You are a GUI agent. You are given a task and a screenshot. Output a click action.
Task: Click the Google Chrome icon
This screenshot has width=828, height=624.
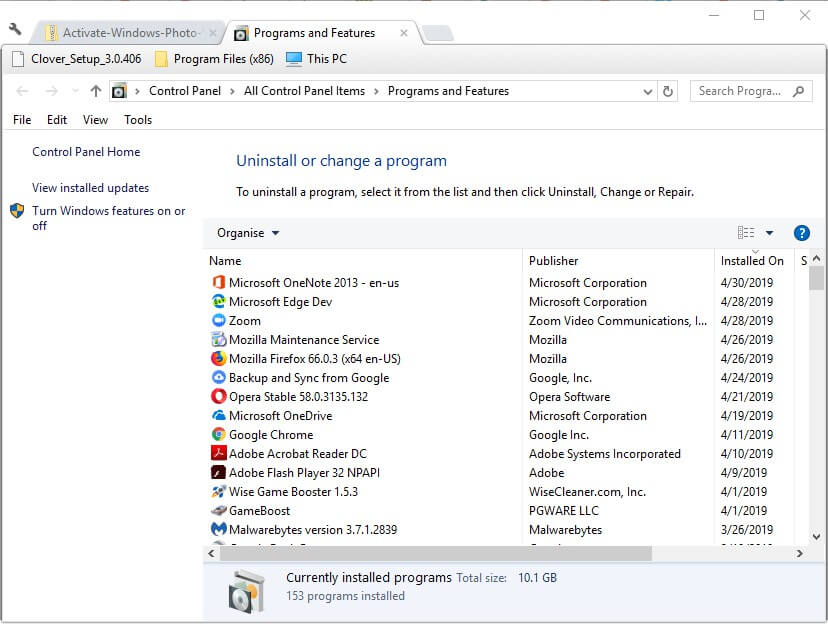pyautogui.click(x=218, y=434)
